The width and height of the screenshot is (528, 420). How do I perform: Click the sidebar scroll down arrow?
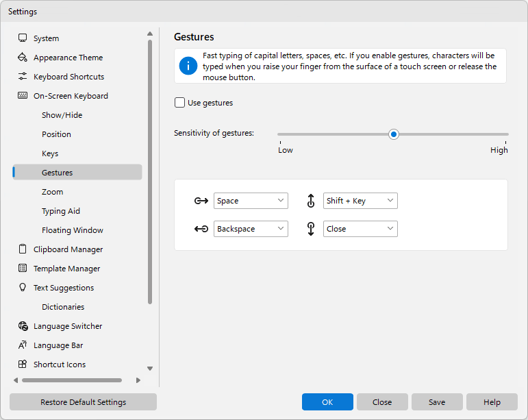[x=150, y=369]
